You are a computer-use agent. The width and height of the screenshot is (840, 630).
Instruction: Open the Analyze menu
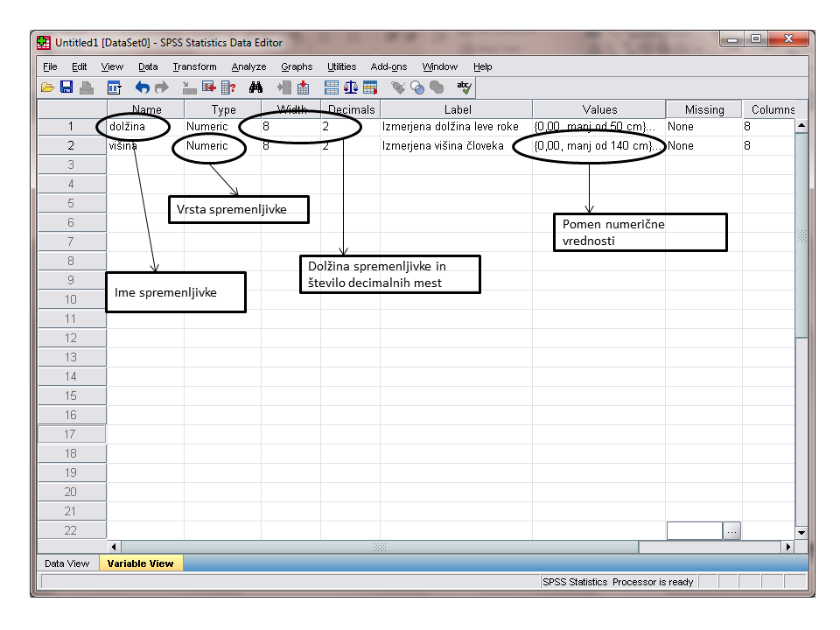[248, 66]
